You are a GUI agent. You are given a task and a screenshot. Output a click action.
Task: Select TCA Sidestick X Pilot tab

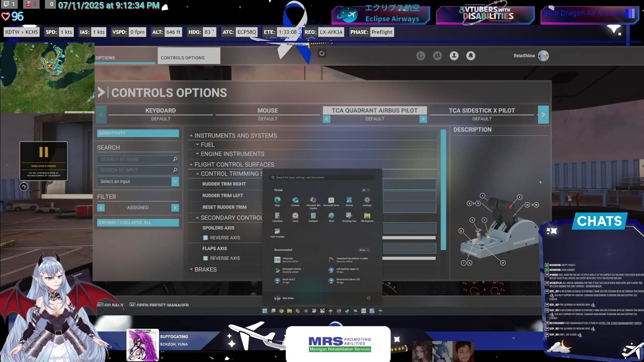pos(482,111)
